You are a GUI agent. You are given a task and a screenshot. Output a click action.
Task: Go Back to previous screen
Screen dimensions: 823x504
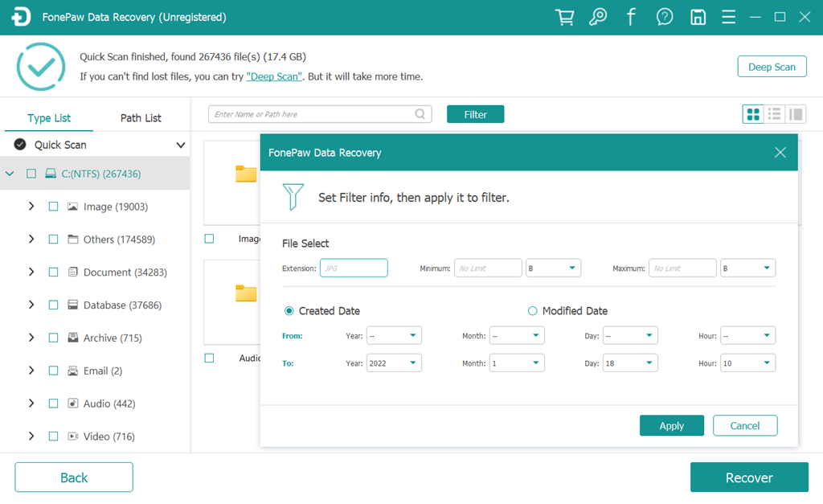[x=74, y=477]
